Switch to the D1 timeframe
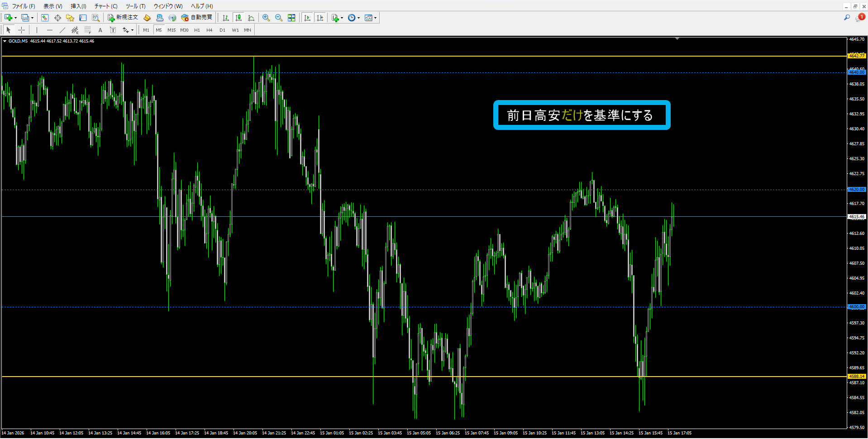 click(x=222, y=30)
